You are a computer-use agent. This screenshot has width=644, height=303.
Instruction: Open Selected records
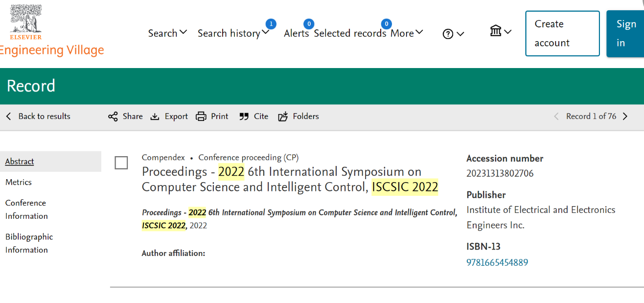pos(350,33)
